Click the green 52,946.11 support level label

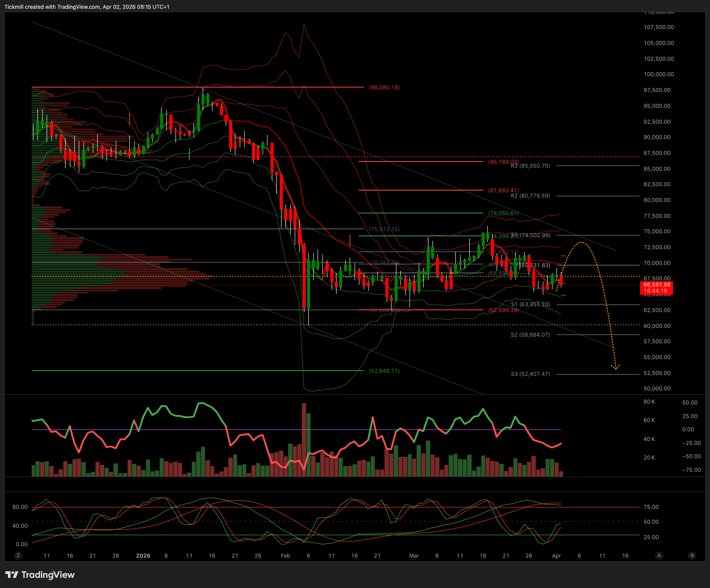click(x=384, y=371)
